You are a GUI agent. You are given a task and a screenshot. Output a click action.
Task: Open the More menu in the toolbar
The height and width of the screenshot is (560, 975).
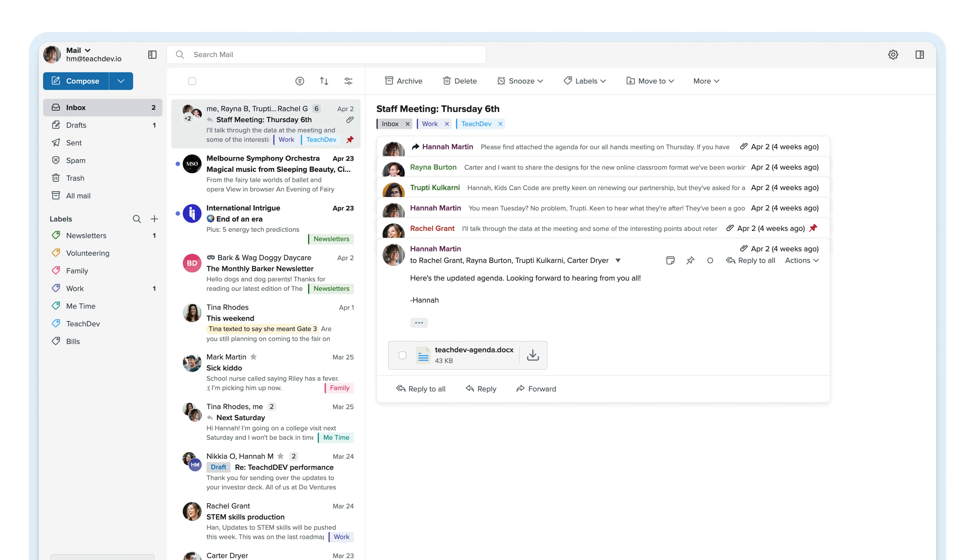[705, 81]
